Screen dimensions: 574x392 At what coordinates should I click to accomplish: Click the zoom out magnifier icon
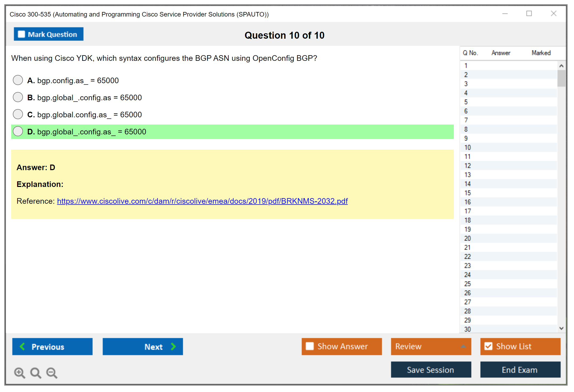52,373
